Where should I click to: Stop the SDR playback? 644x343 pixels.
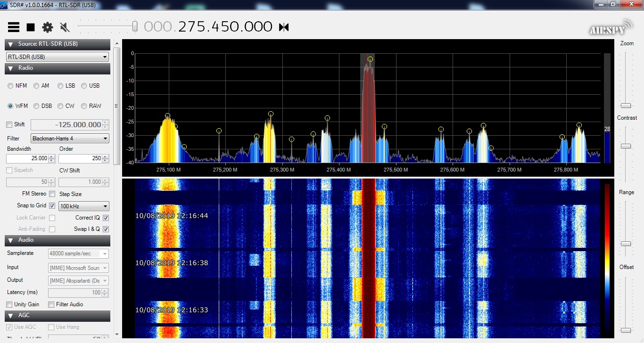[30, 27]
